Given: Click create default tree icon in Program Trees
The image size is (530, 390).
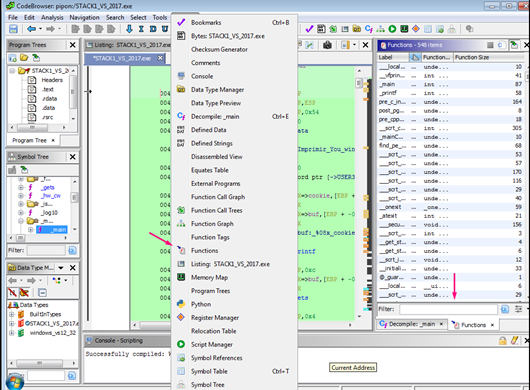Looking at the screenshot, I should [13, 58].
